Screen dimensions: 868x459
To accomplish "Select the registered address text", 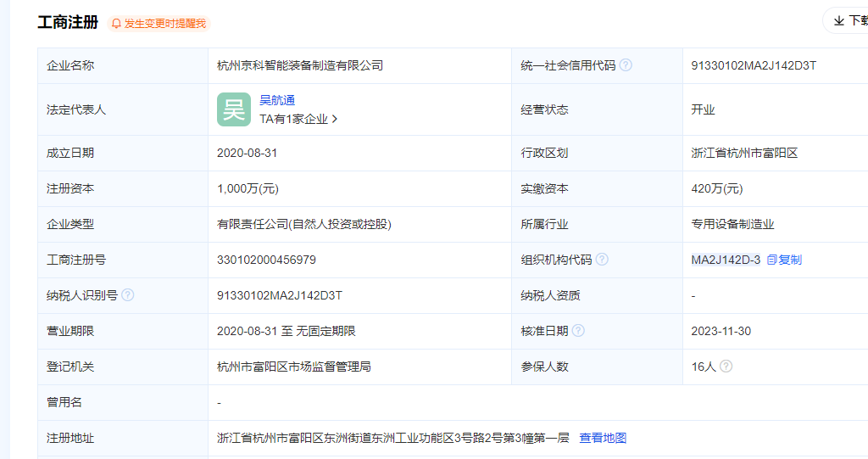I will point(393,438).
